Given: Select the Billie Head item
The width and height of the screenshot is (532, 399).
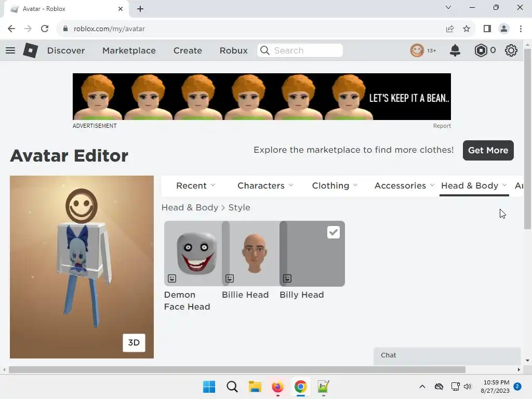Looking at the screenshot, I should 251,254.
